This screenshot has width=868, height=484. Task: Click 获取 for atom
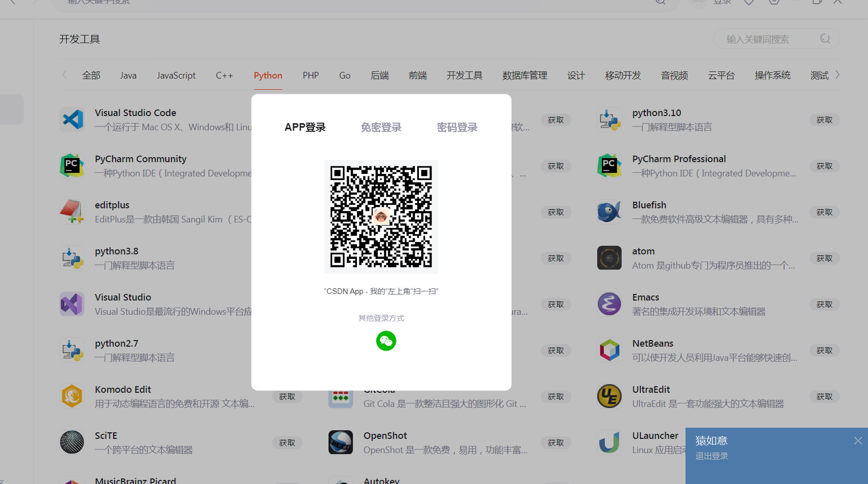coord(825,258)
